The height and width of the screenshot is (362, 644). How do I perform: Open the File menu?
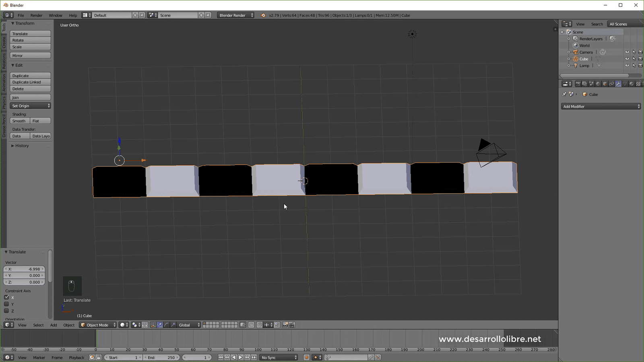tap(21, 15)
